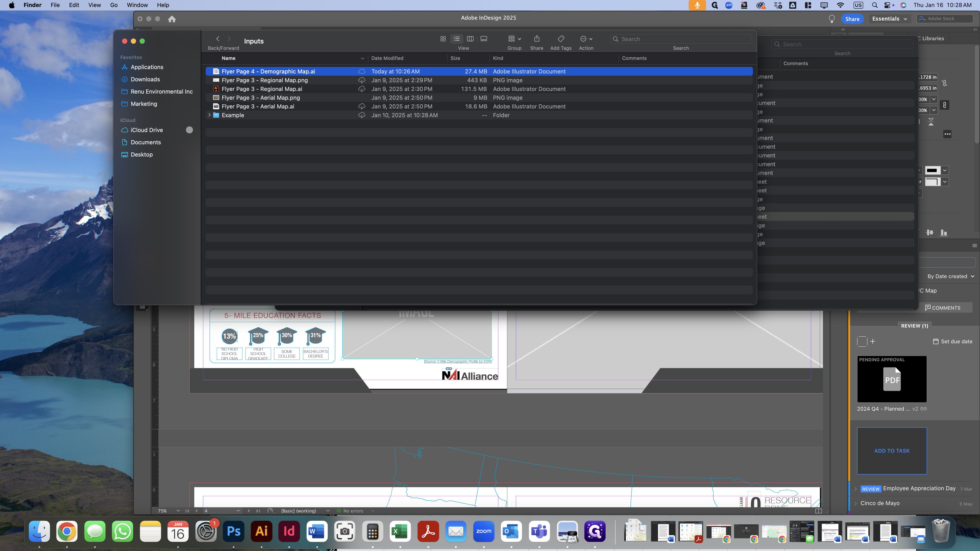The width and height of the screenshot is (980, 551).
Task: Open the Group dropdown in Finder
Action: [x=514, y=39]
